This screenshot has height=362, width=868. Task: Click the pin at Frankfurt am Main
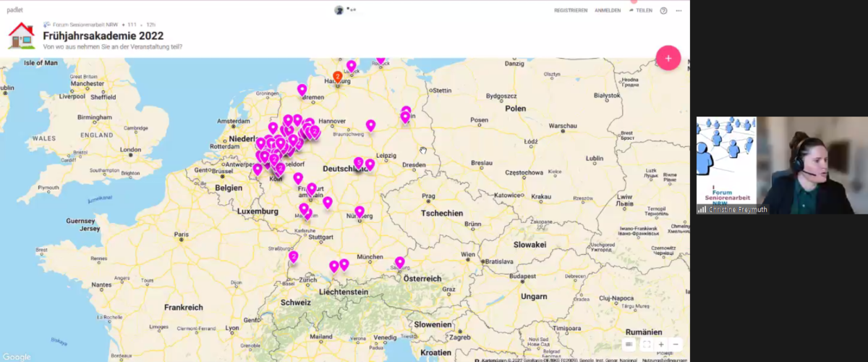(312, 189)
